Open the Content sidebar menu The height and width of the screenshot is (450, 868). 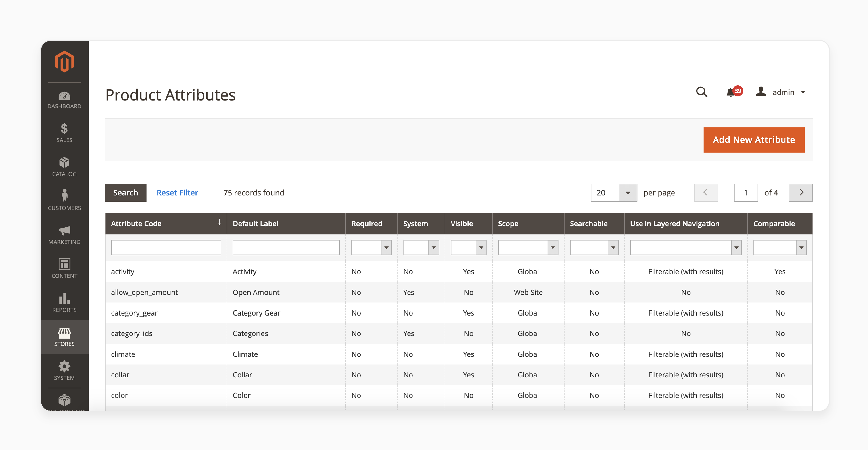coord(64,269)
